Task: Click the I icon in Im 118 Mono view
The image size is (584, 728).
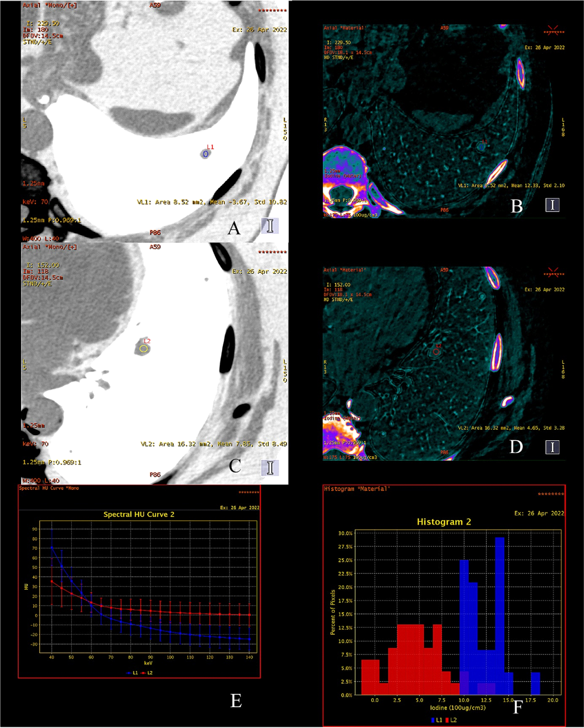Action: click(x=269, y=468)
